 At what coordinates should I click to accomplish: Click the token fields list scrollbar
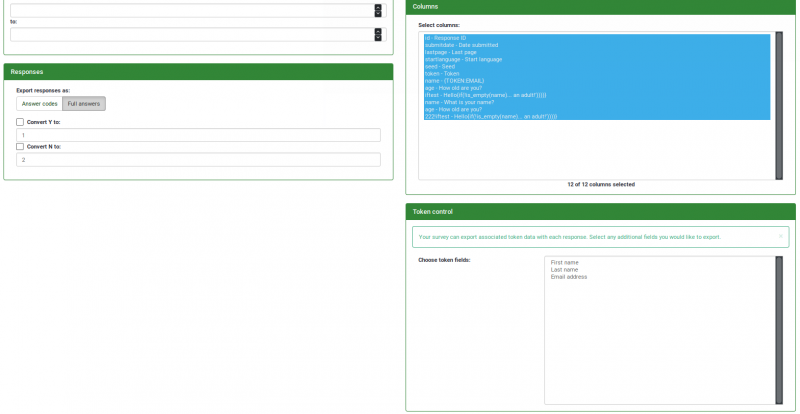click(779, 330)
